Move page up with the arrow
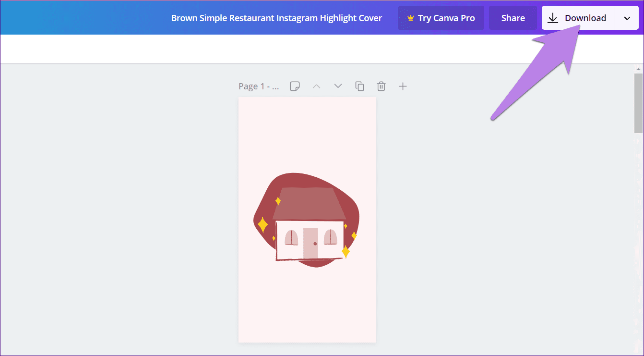This screenshot has width=644, height=356. point(316,86)
